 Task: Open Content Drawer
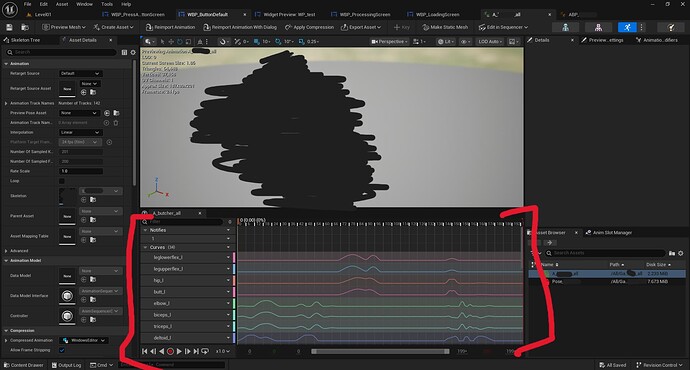pyautogui.click(x=24, y=365)
